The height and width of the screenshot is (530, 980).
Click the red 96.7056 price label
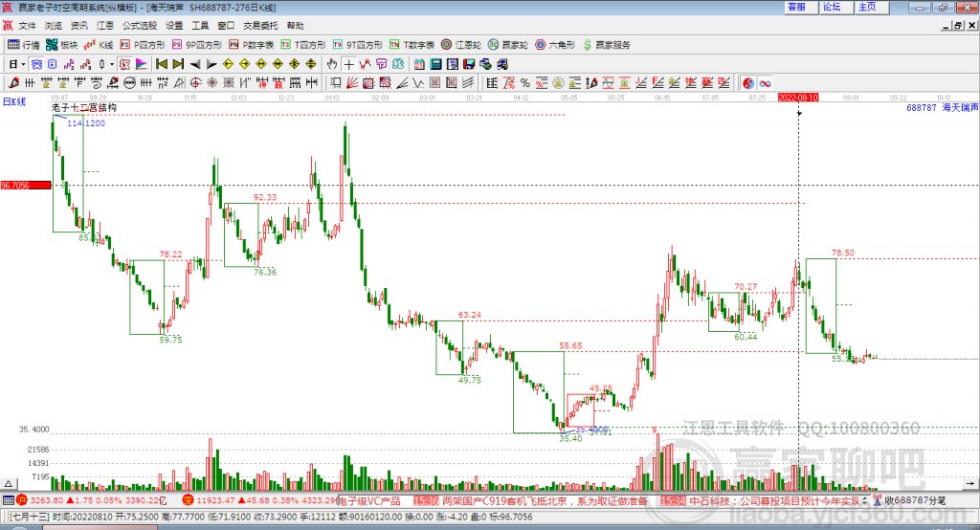[25, 185]
